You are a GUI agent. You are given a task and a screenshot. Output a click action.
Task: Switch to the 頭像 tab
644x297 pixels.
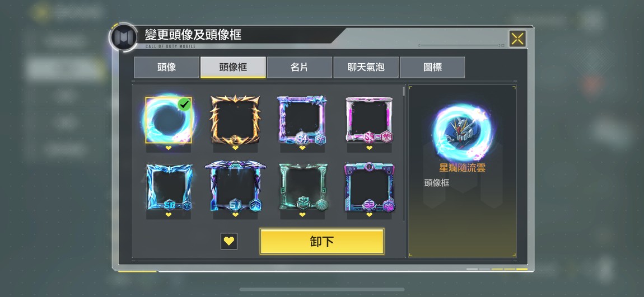[x=166, y=67]
